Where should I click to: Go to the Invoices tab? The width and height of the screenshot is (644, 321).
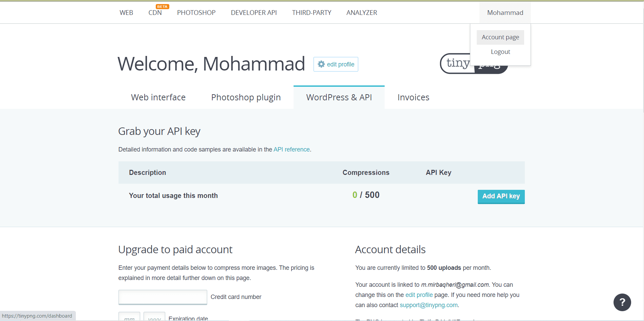(413, 97)
